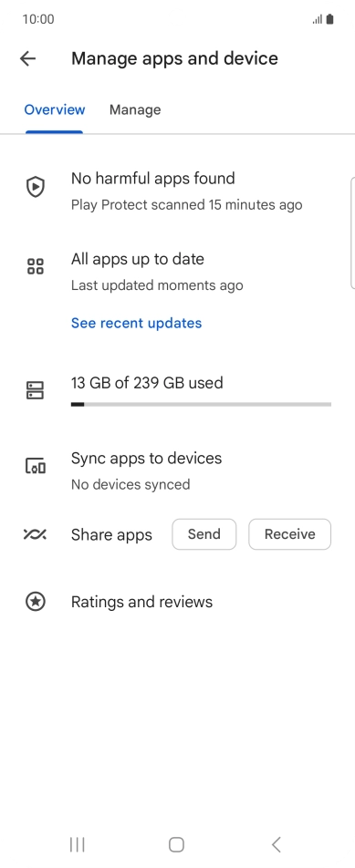Open No harmful apps found entry
This screenshot has height=868, width=355.
177,191
